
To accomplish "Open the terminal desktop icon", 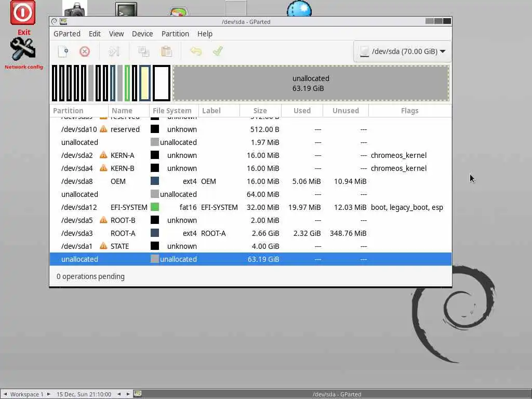I will [126, 9].
